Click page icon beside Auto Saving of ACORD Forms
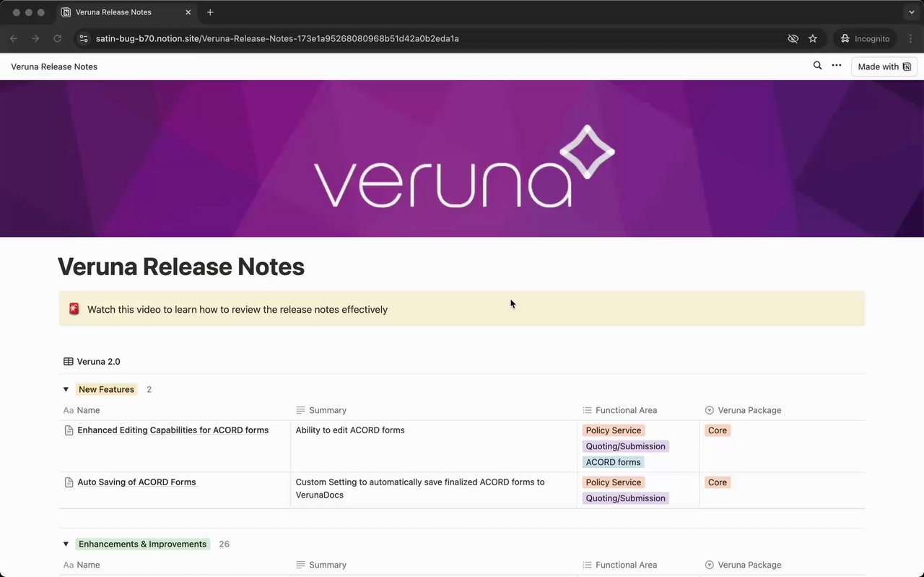The width and height of the screenshot is (924, 577). point(69,482)
